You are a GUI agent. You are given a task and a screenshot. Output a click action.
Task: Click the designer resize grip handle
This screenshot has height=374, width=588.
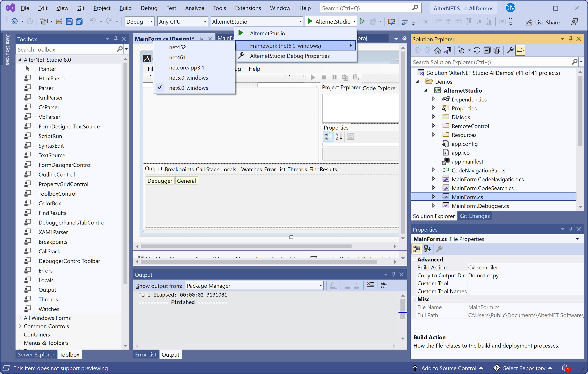[291, 236]
